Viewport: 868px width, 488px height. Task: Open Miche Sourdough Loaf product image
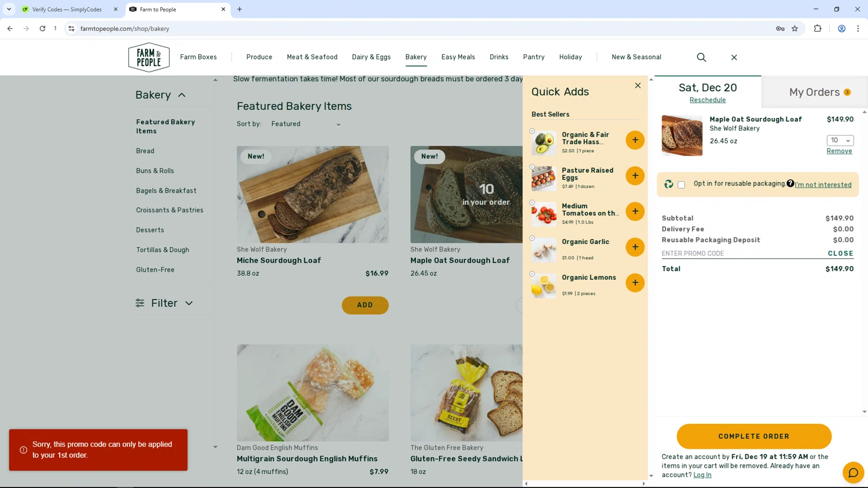click(312, 194)
